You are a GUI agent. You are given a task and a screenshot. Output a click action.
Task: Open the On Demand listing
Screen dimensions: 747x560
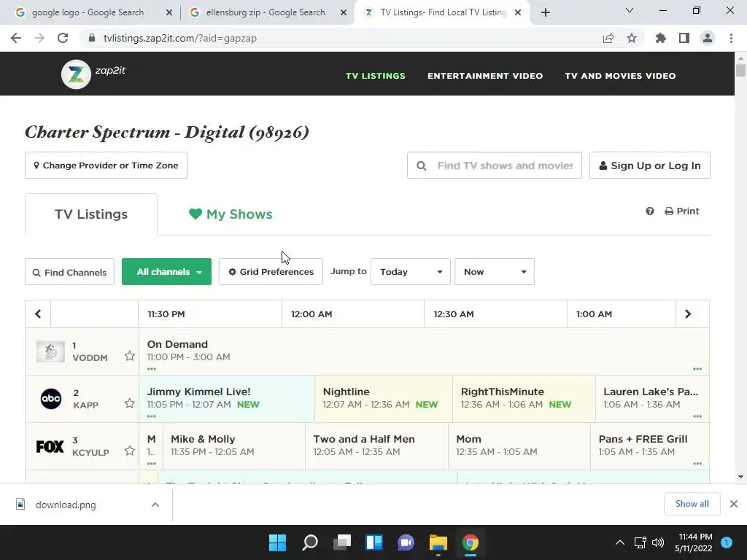click(424, 351)
